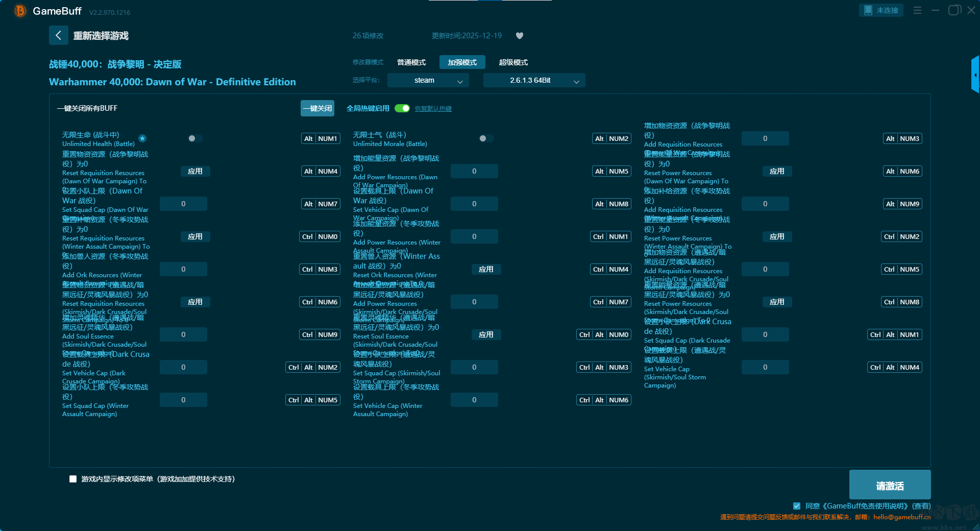Click the heart favorite icon
Screen dimensions: 980x531
coord(520,36)
